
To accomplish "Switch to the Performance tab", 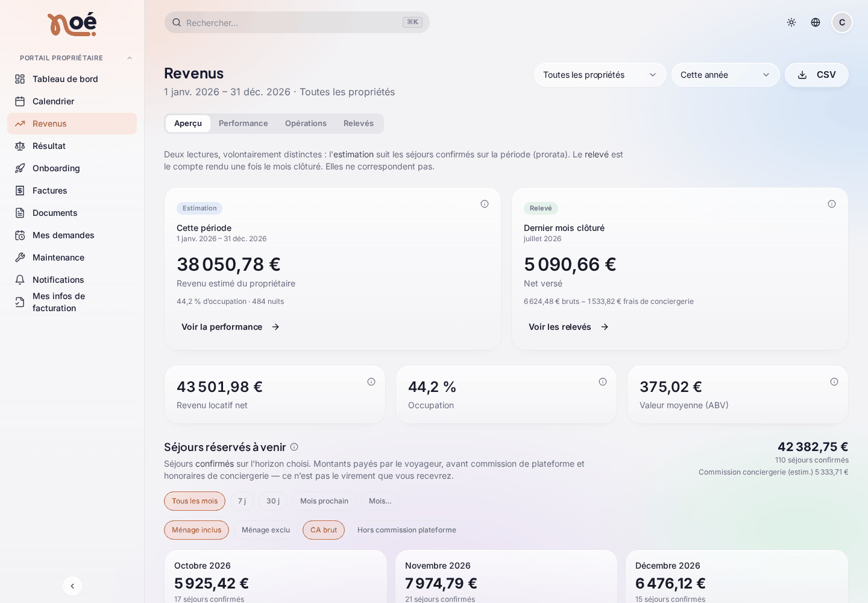I will 244,124.
